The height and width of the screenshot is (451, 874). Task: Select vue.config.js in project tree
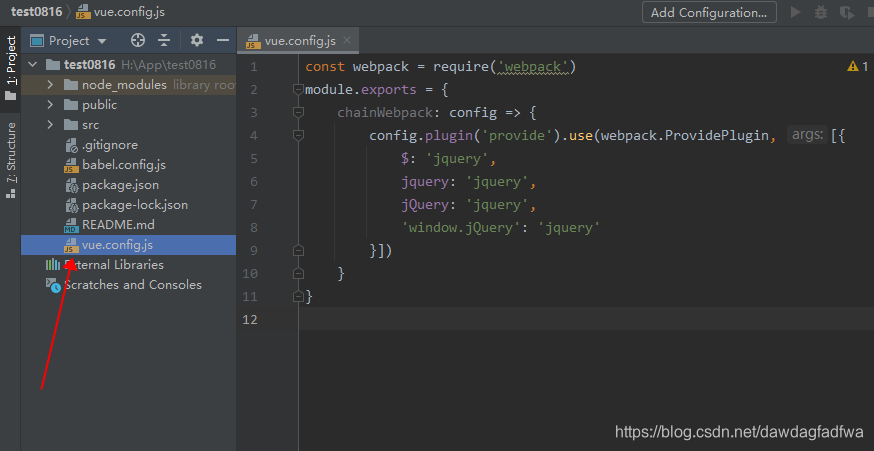coord(129,245)
